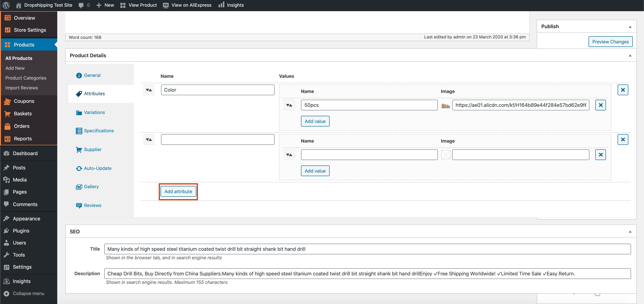Delete the empty second attribute row
This screenshot has height=304, width=644.
pyautogui.click(x=623, y=139)
